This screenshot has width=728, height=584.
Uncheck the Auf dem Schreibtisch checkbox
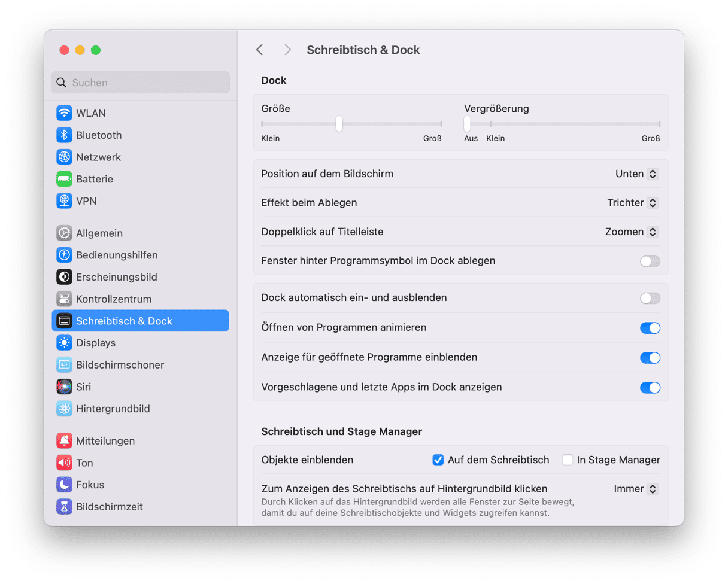438,460
